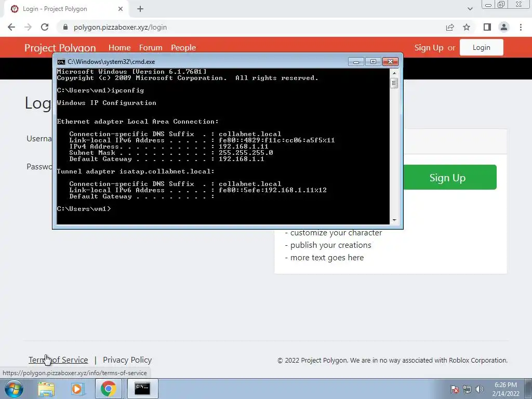This screenshot has width=532, height=399.
Task: Click the Default Gateway 192.168.1.1 value
Action: pyautogui.click(x=241, y=159)
